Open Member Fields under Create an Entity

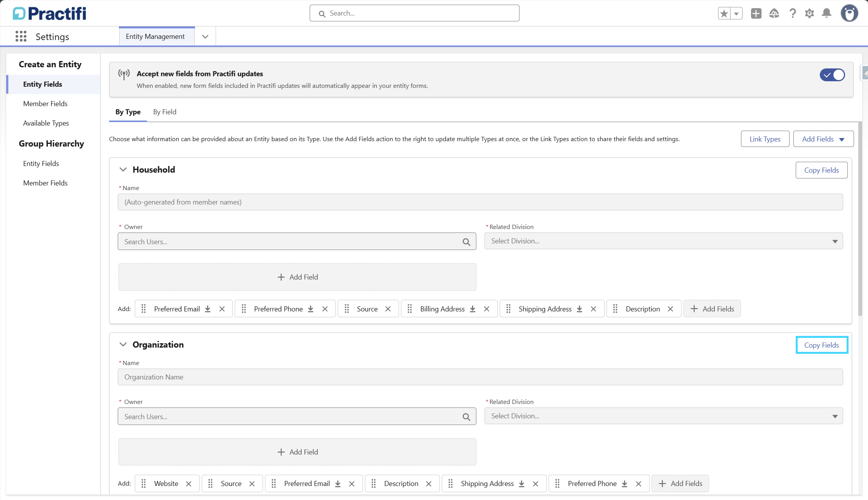45,104
